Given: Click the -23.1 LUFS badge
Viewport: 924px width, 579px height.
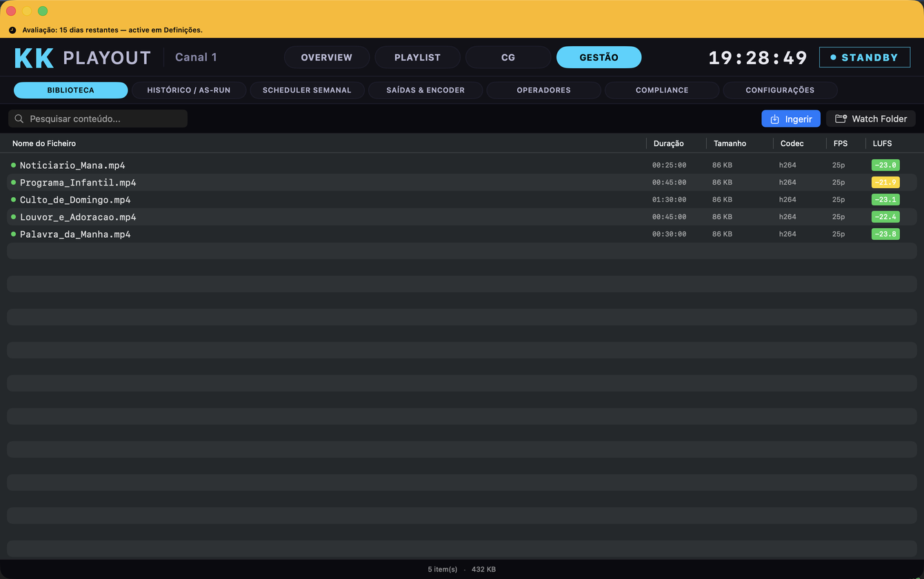Looking at the screenshot, I should 885,200.
